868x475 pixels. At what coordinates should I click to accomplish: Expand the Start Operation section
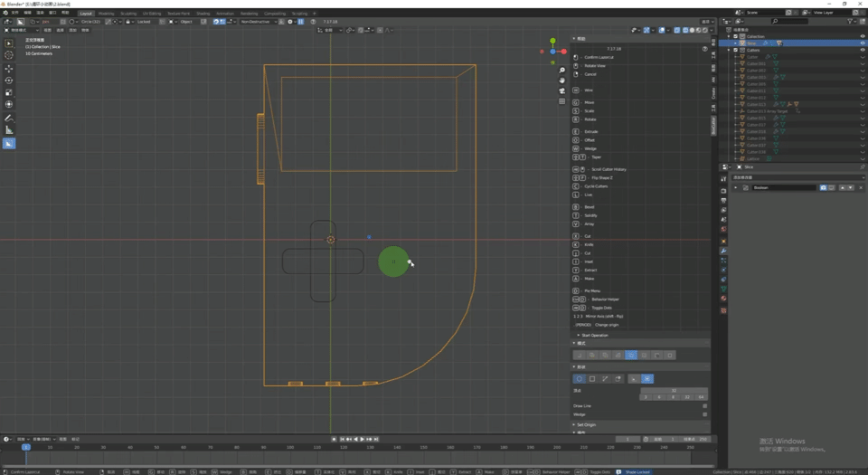[x=595, y=335]
